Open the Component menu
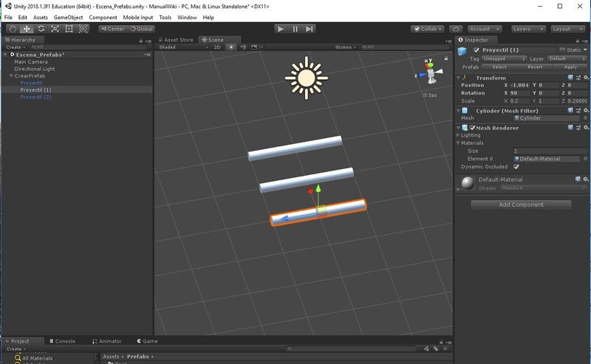The width and height of the screenshot is (591, 364). pos(103,17)
